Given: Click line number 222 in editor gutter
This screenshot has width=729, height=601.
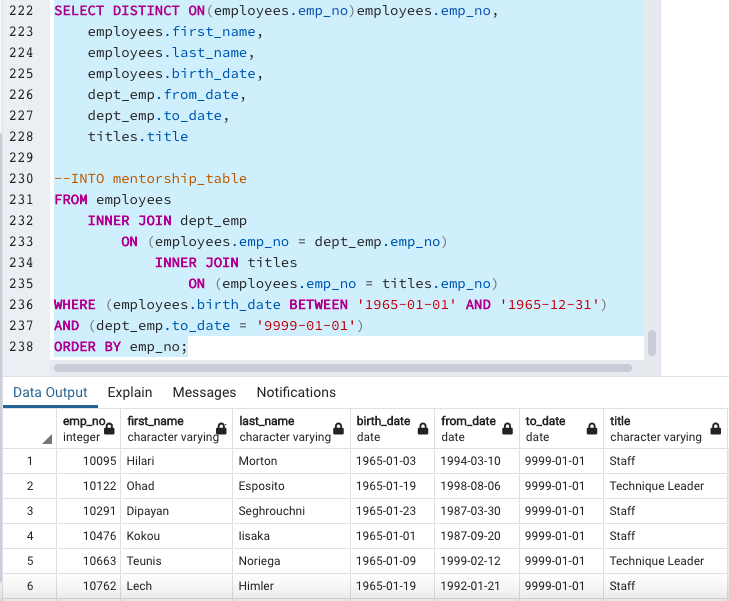Looking at the screenshot, I should pyautogui.click(x=21, y=11).
